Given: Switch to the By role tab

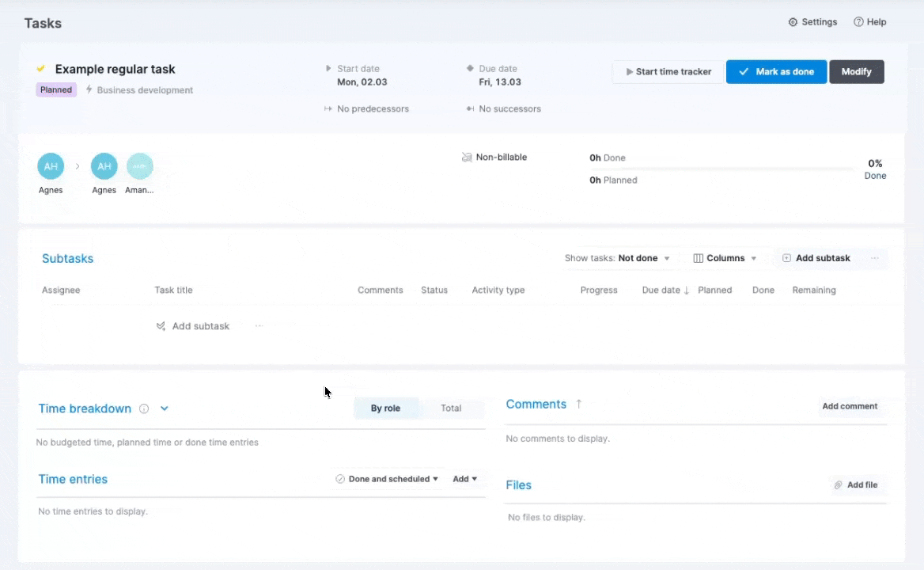Looking at the screenshot, I should pos(385,408).
